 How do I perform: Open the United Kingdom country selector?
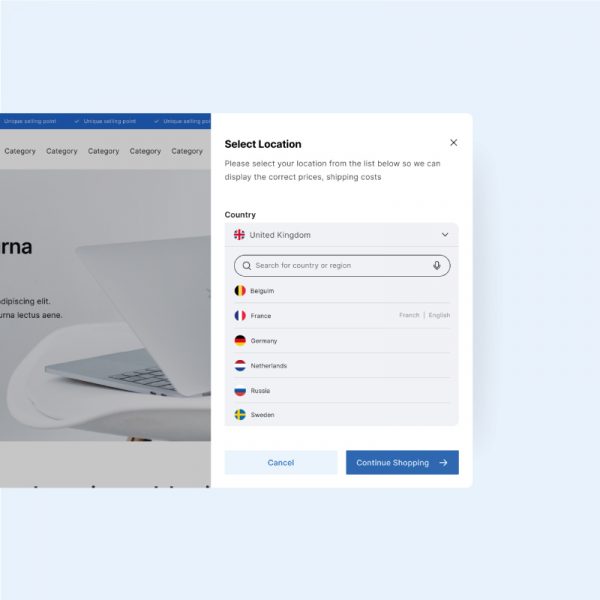(341, 235)
